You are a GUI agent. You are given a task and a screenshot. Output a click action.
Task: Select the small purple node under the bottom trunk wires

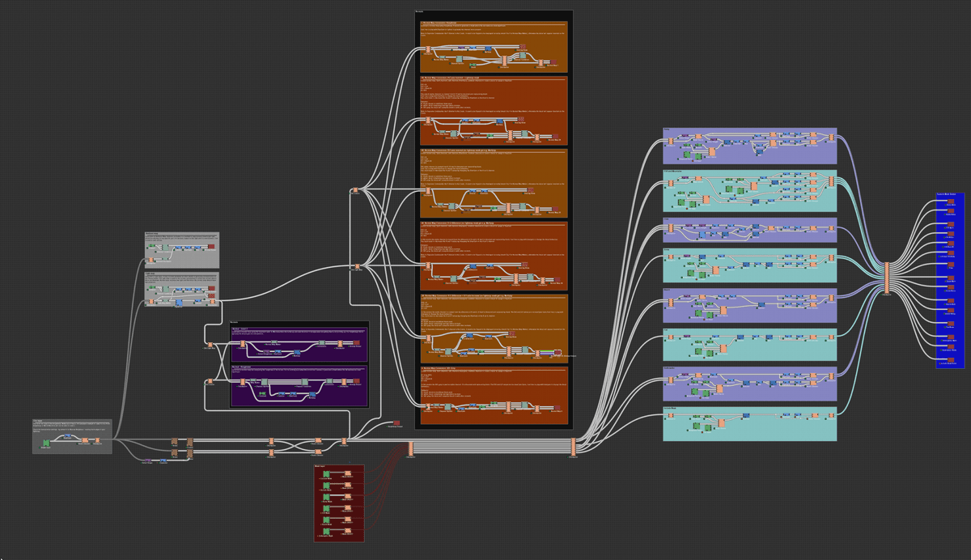tap(147, 460)
